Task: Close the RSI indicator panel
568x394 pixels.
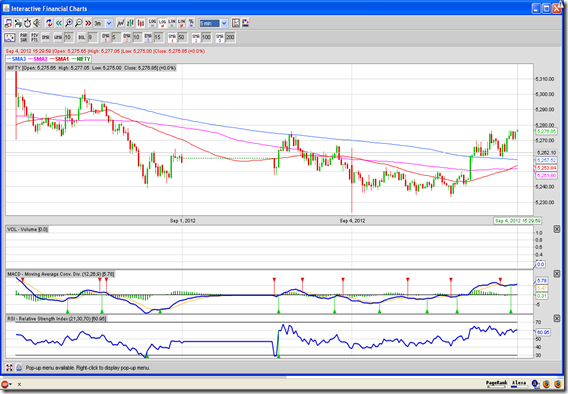Action: pyautogui.click(x=557, y=318)
